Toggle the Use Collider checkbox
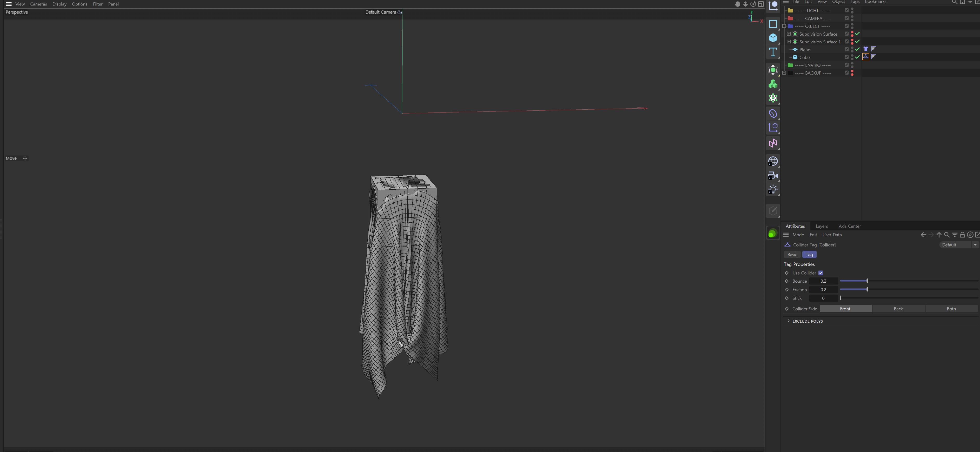This screenshot has width=980, height=452. click(820, 273)
